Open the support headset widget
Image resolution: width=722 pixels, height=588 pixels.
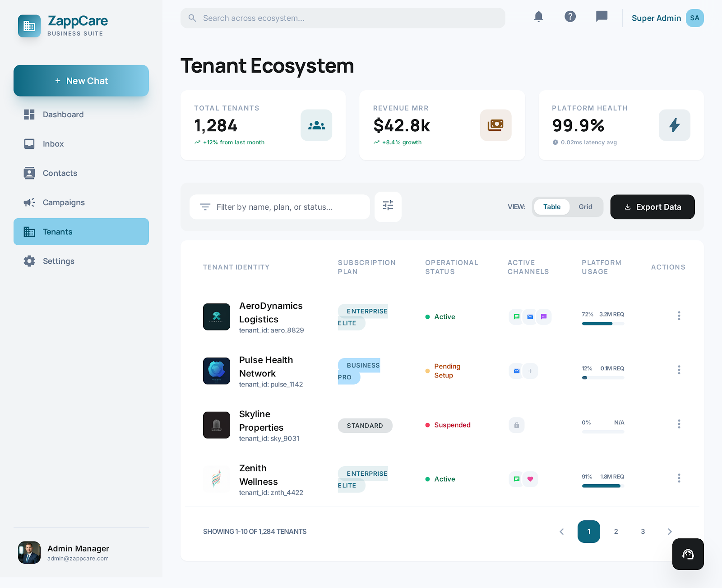tap(688, 554)
